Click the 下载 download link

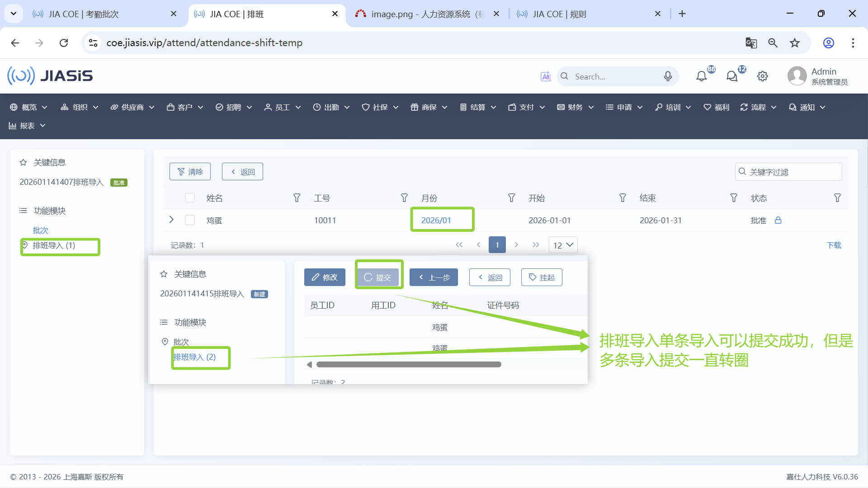click(x=834, y=245)
